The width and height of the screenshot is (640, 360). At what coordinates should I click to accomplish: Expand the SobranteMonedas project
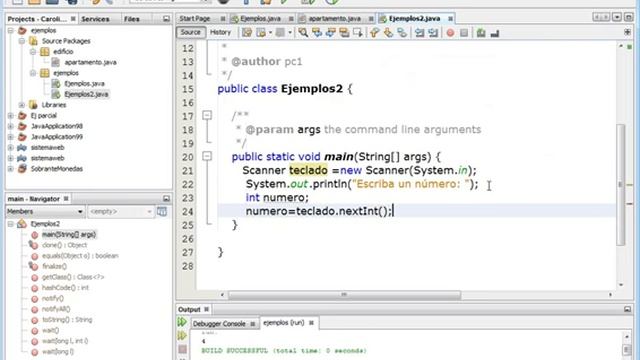pos(11,169)
